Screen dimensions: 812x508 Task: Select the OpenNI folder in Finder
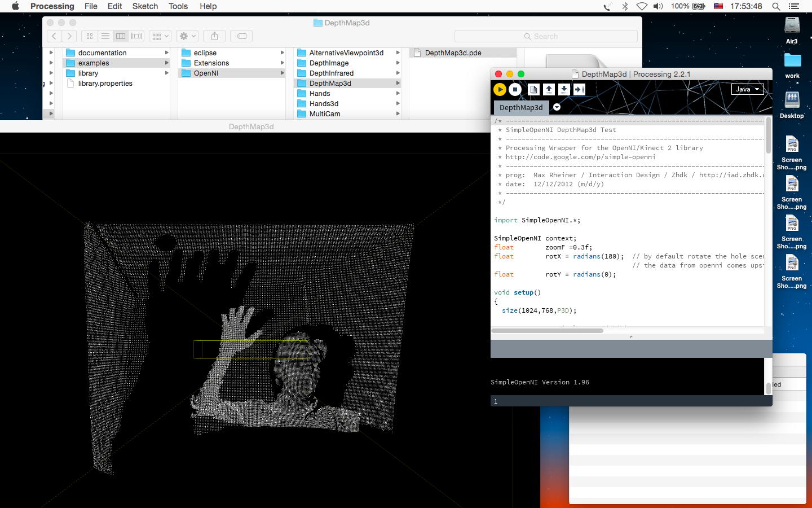tap(232, 73)
